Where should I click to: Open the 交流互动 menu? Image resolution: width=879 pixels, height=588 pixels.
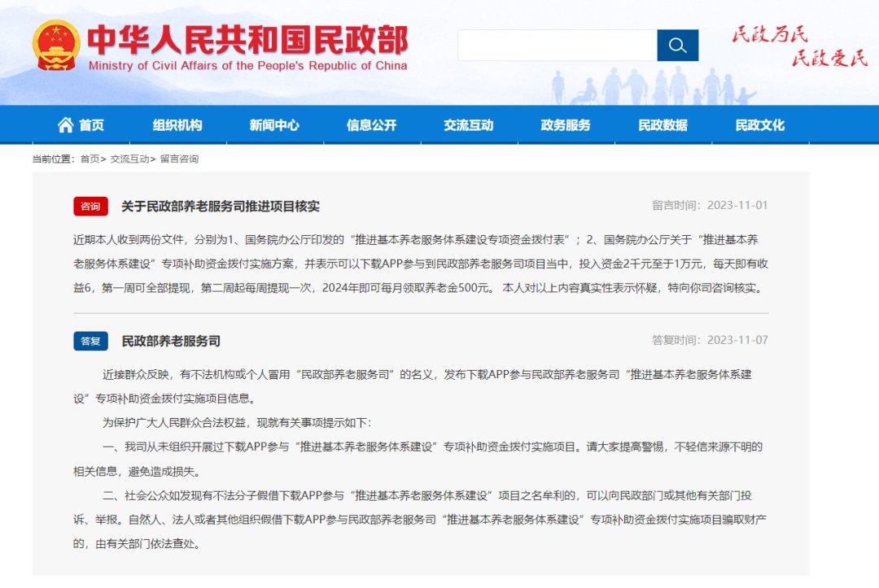click(469, 125)
